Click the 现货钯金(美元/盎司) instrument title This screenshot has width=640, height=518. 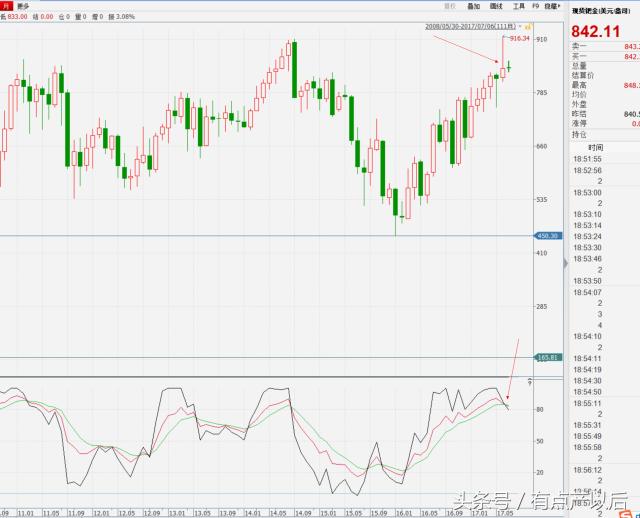coord(601,11)
